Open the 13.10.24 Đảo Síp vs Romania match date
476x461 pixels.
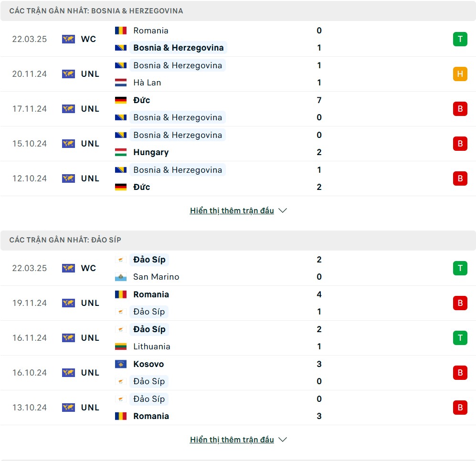coord(30,408)
